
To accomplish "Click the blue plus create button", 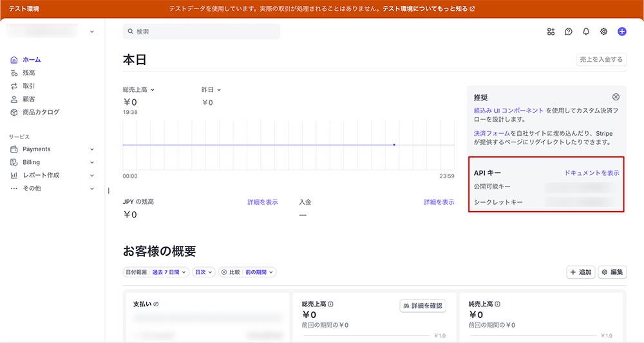I will click(x=622, y=32).
